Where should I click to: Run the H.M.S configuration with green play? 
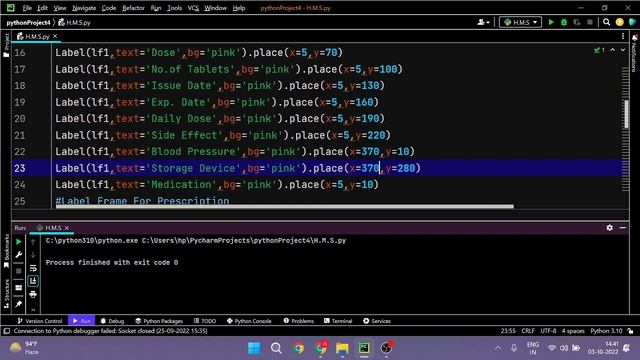551,22
